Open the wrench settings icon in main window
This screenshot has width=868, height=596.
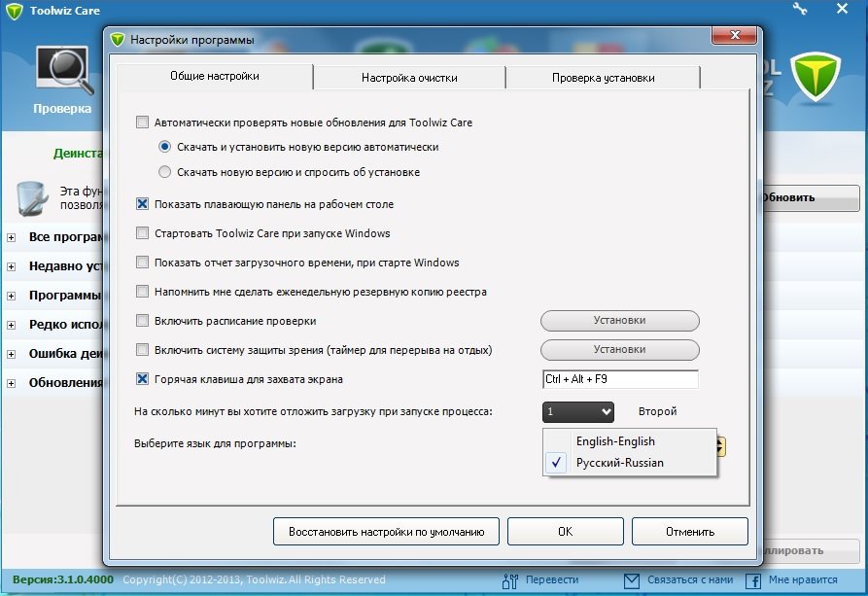pos(800,9)
